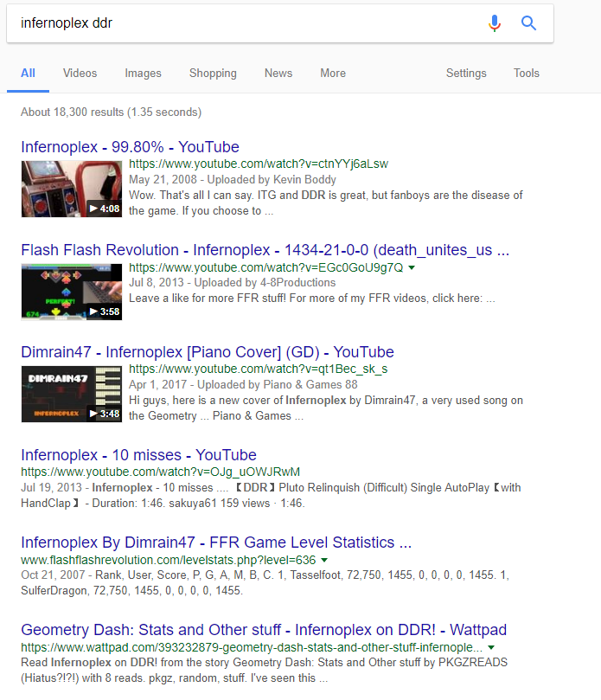
Task: Click the qt1Bec_sk_s YouTube URL text
Action: pos(258,369)
